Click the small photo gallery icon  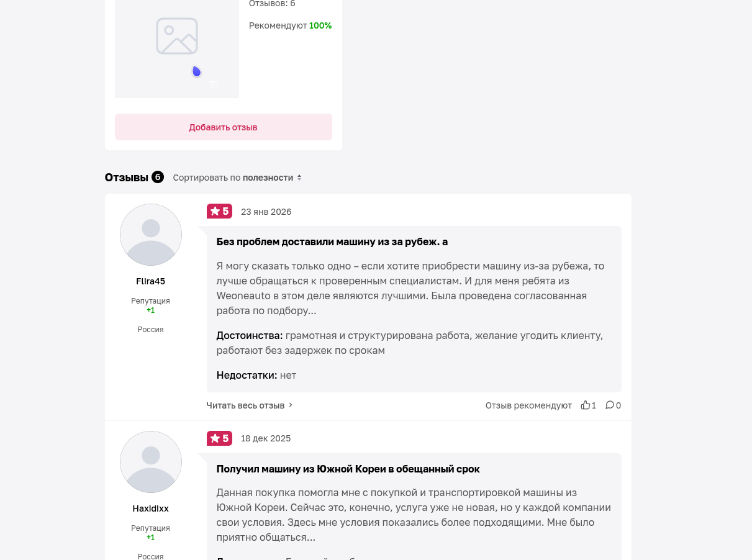[214, 84]
